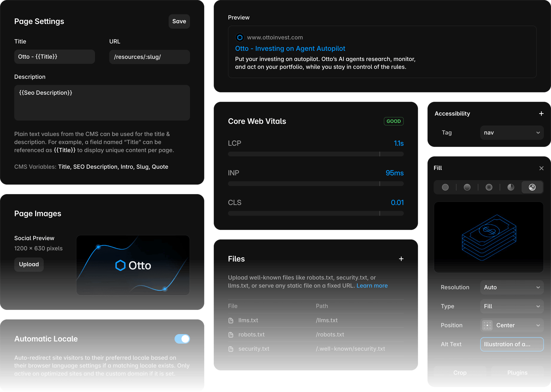This screenshot has width=551, height=392.
Task: Click the Position alignment grid icon
Action: 487,325
